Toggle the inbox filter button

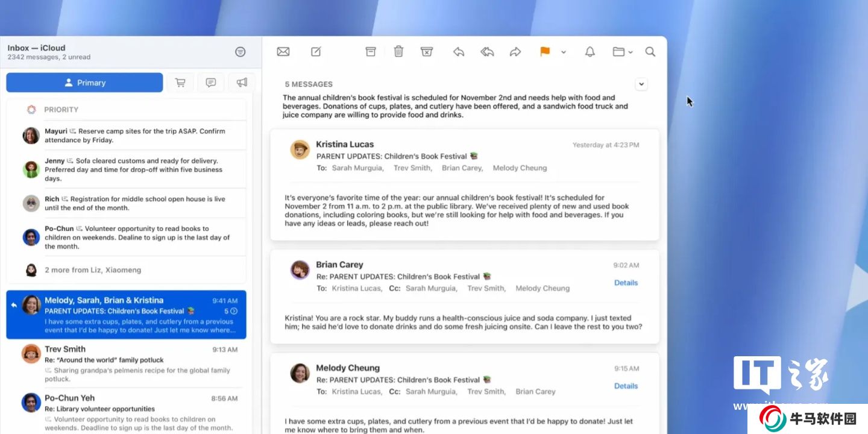pos(241,52)
